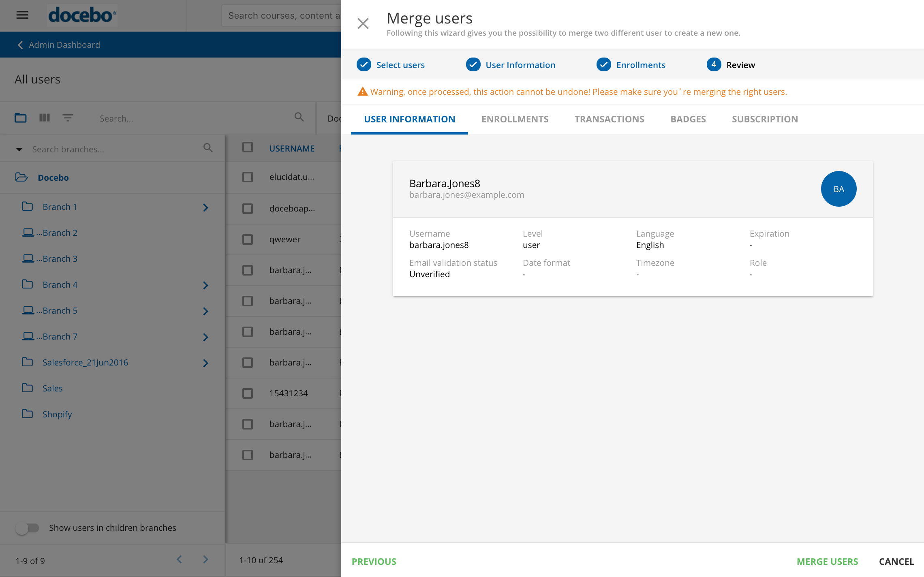Close the Merge users panel
This screenshot has height=577, width=924.
(x=363, y=24)
